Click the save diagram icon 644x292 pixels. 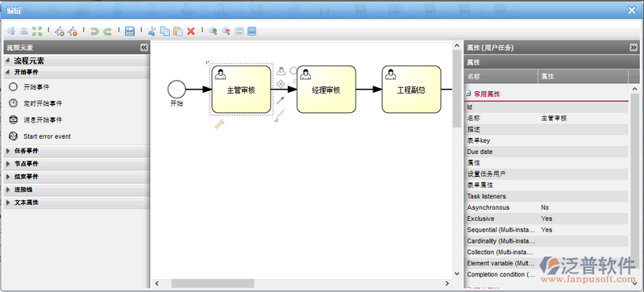(x=130, y=31)
